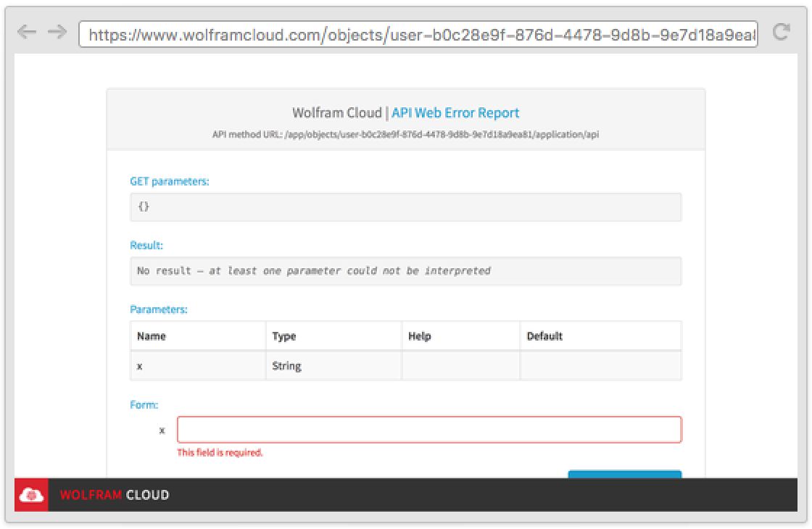Image resolution: width=812 pixels, height=529 pixels.
Task: Click the API method URL text
Action: pyautogui.click(x=405, y=134)
